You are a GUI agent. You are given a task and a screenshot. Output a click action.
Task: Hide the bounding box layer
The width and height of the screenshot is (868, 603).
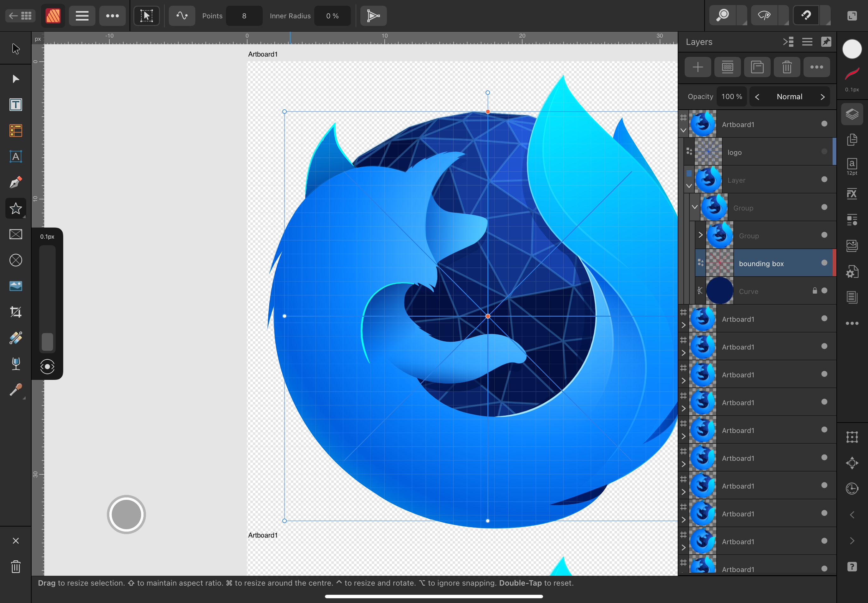coord(824,263)
